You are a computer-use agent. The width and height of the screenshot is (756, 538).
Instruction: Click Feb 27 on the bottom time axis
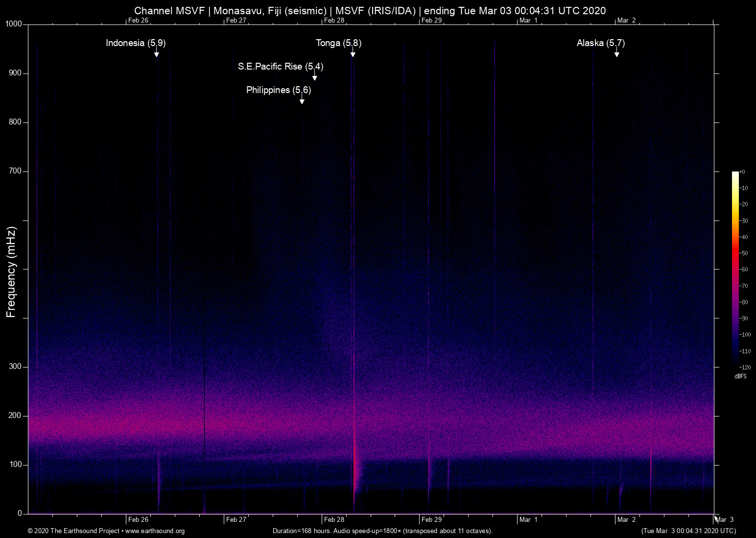[236, 520]
